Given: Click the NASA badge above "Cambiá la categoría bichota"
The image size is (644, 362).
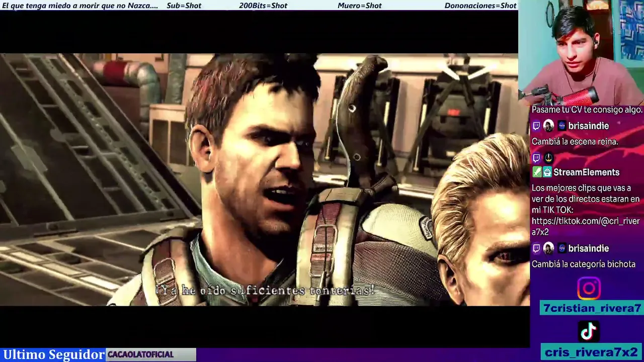Looking at the screenshot, I should pyautogui.click(x=561, y=248).
